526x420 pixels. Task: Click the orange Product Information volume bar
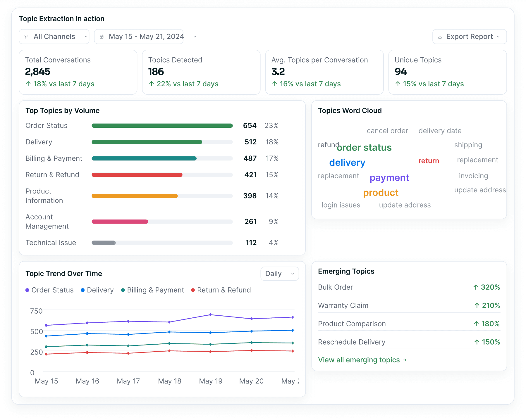pyautogui.click(x=135, y=196)
